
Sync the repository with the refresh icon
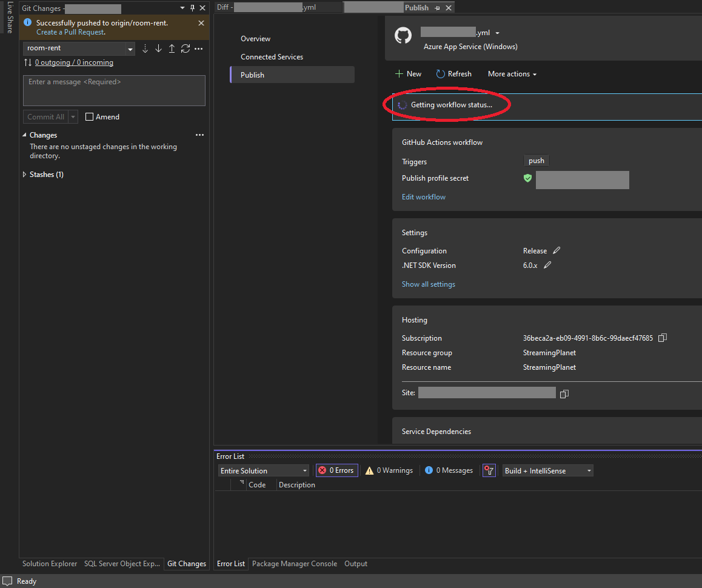pos(185,48)
